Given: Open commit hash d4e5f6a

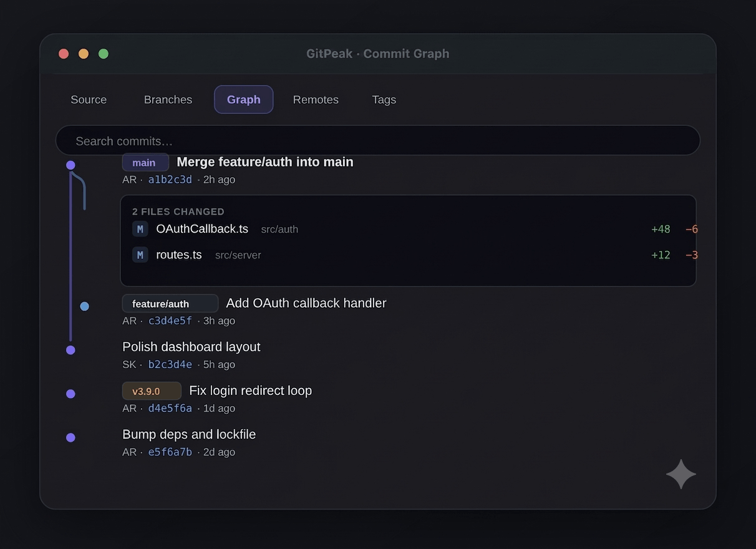Looking at the screenshot, I should click(170, 409).
